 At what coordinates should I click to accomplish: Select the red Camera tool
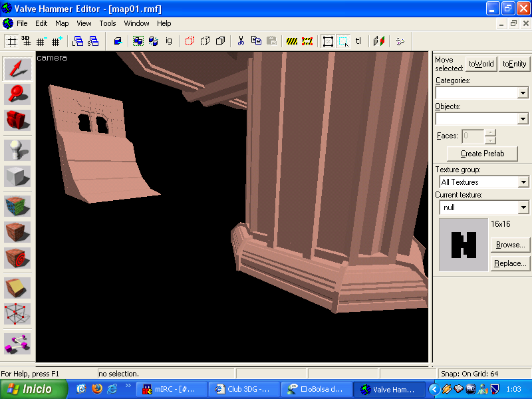point(17,120)
